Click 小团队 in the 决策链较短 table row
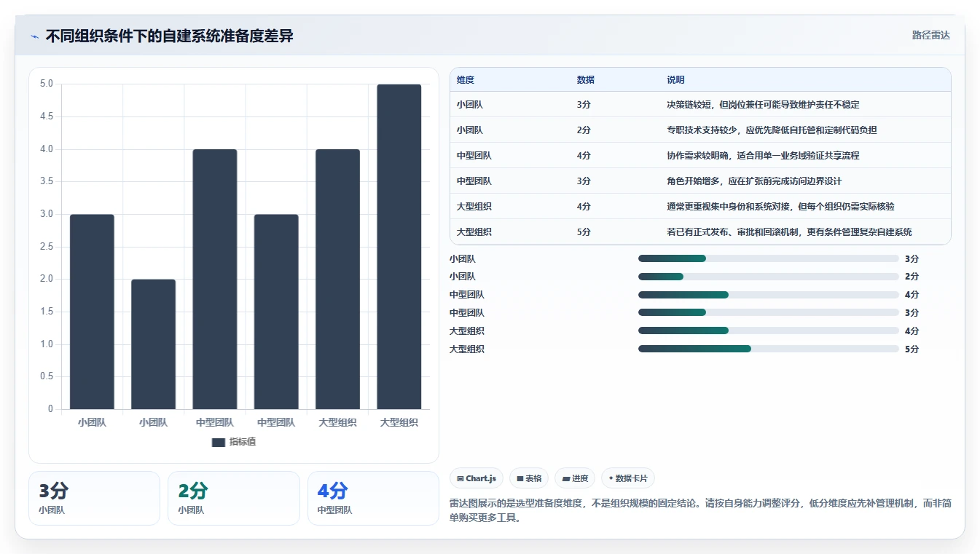The height and width of the screenshot is (554, 980). coord(470,105)
